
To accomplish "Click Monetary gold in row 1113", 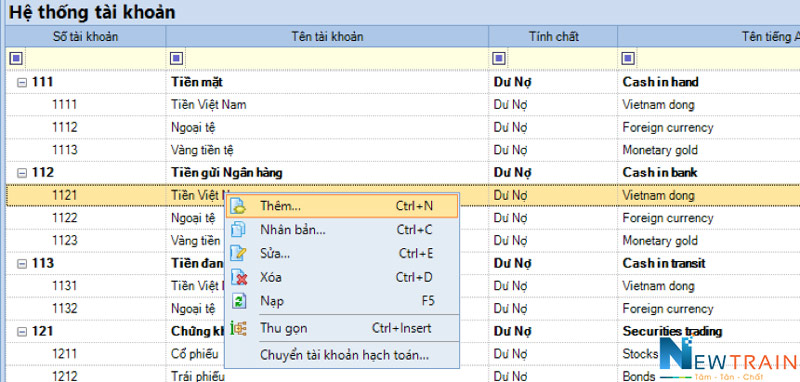I will coord(660,150).
